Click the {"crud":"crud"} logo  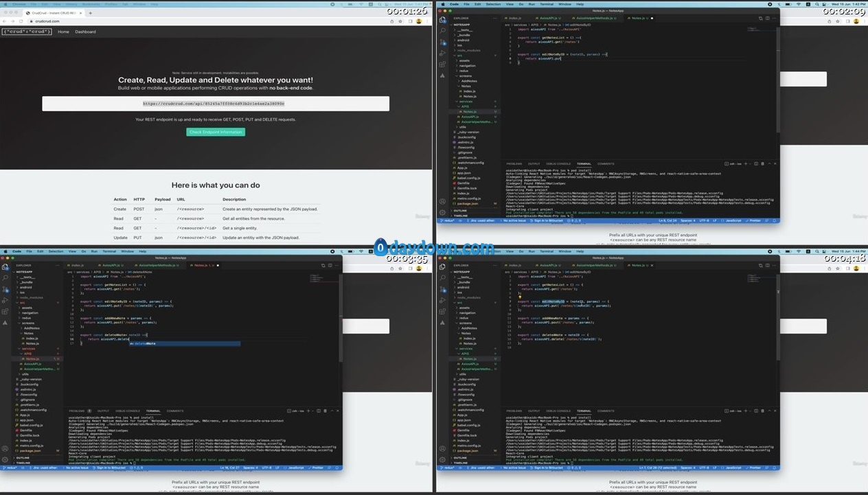[x=27, y=32]
